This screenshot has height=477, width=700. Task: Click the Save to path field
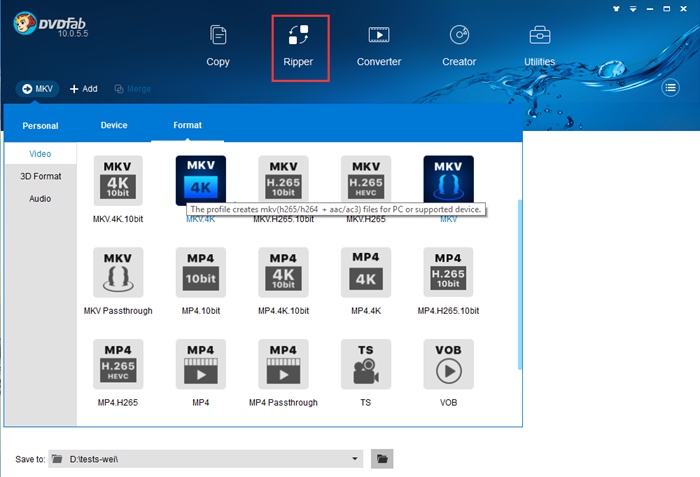pyautogui.click(x=205, y=459)
